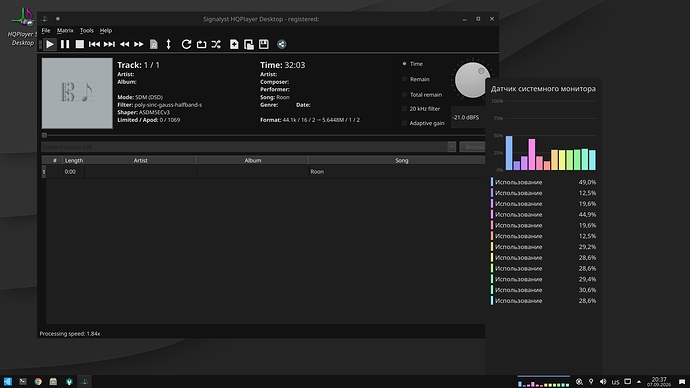
Task: Toggle repeat playback mode
Action: click(201, 44)
